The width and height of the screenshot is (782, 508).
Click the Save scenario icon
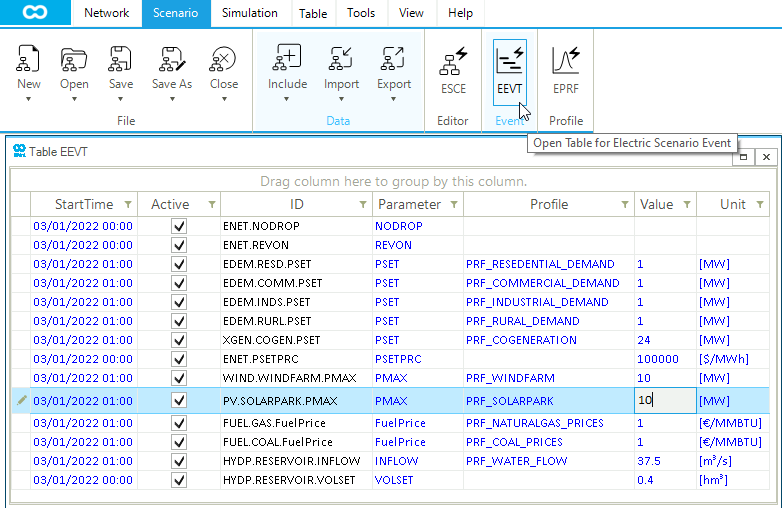point(121,59)
